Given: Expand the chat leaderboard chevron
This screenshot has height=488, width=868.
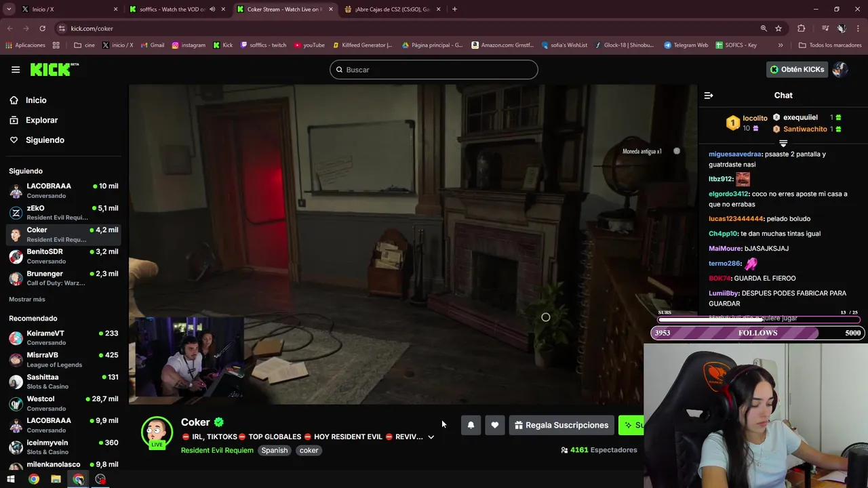Looking at the screenshot, I should [783, 143].
